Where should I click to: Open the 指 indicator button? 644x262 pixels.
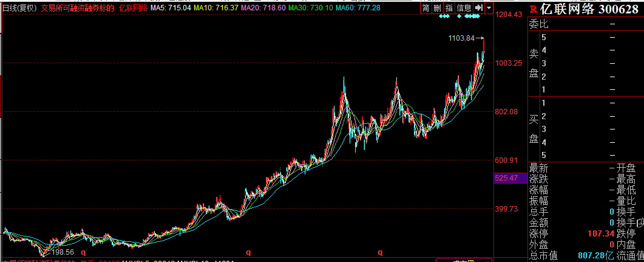tap(449, 7)
